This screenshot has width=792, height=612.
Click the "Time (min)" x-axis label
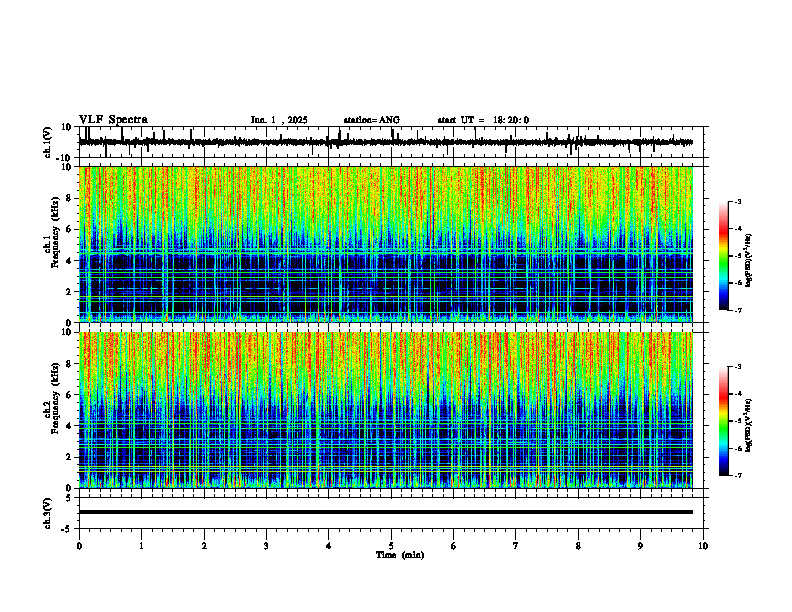click(400, 555)
